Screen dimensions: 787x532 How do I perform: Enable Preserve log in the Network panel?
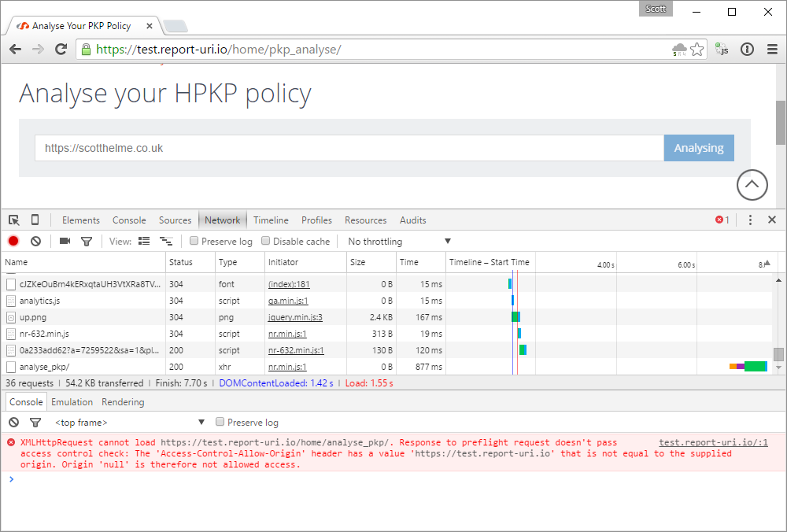193,241
